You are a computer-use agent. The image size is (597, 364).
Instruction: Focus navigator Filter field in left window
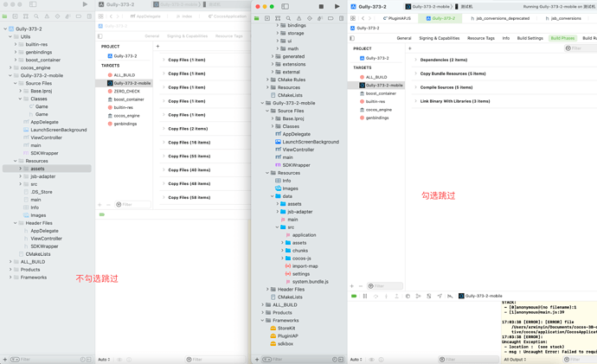point(44,360)
